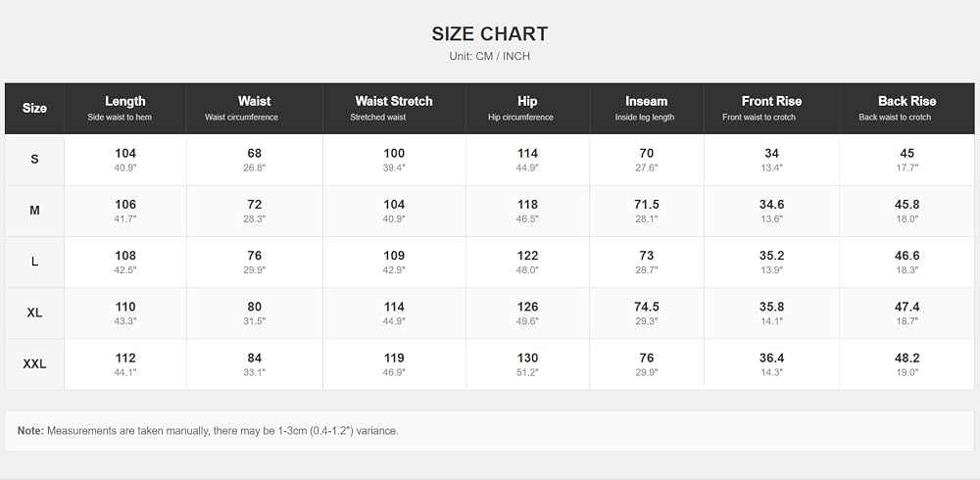Click the 122 hip value for L
Image resolution: width=980 pixels, height=480 pixels.
(x=527, y=256)
